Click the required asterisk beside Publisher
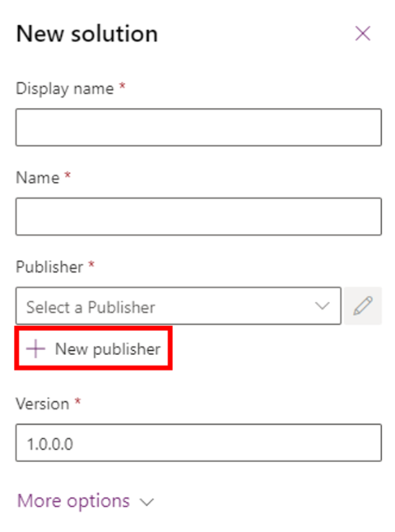Screen dimensions: 395x532 91,264
